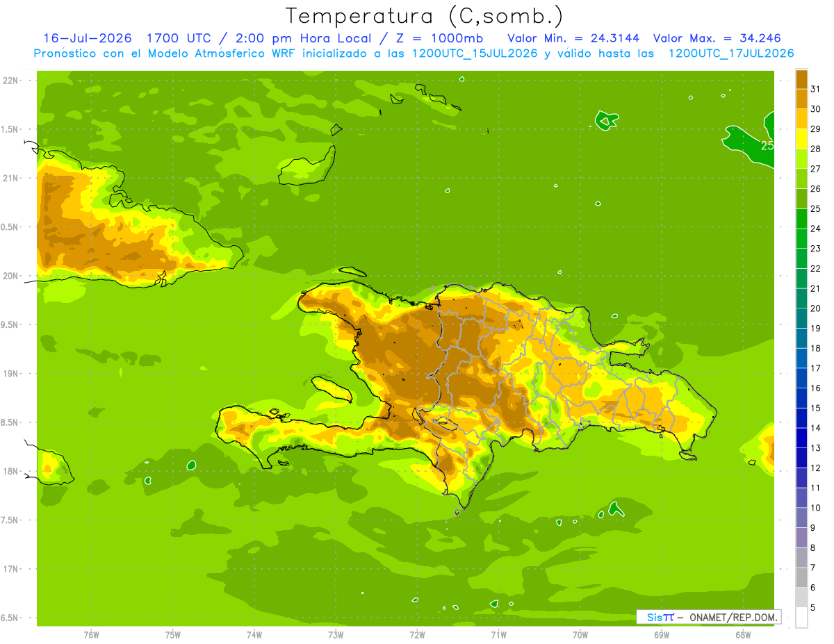Image resolution: width=834 pixels, height=644 pixels.
Task: Click the '25' contour label on the map
Action: point(767,146)
